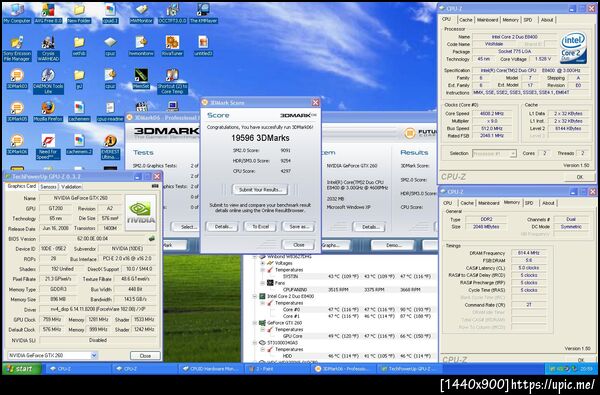Open GPU-Z graphics card selection dropdown
The image size is (600, 395).
(94, 356)
